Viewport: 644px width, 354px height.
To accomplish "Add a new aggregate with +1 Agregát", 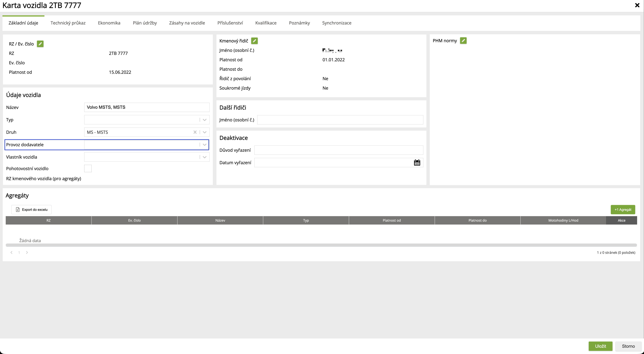I will tap(623, 210).
